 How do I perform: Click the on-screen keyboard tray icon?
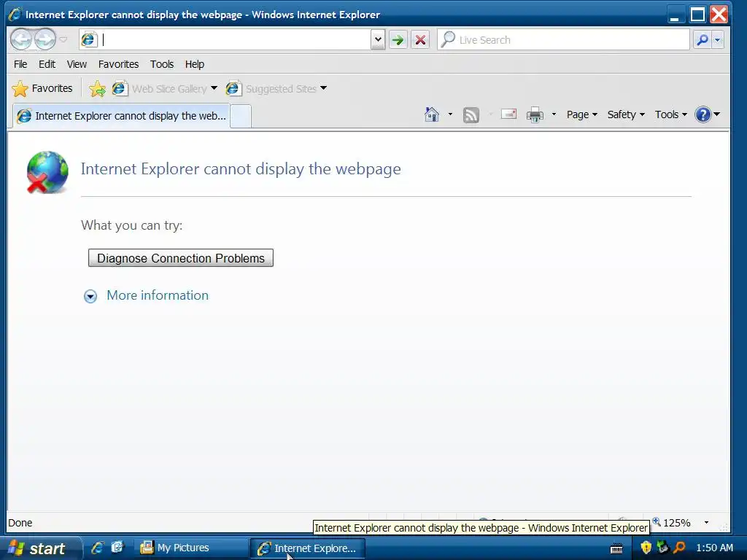(x=616, y=548)
